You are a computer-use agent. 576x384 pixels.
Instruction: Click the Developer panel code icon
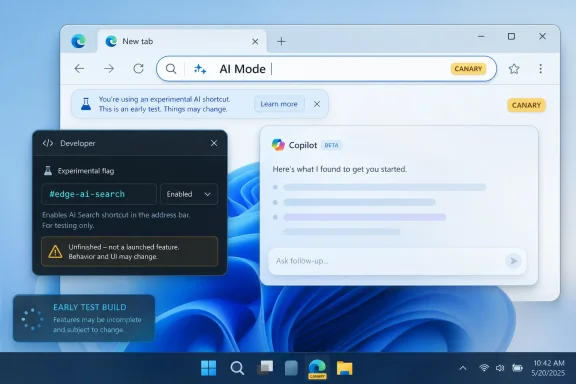48,143
